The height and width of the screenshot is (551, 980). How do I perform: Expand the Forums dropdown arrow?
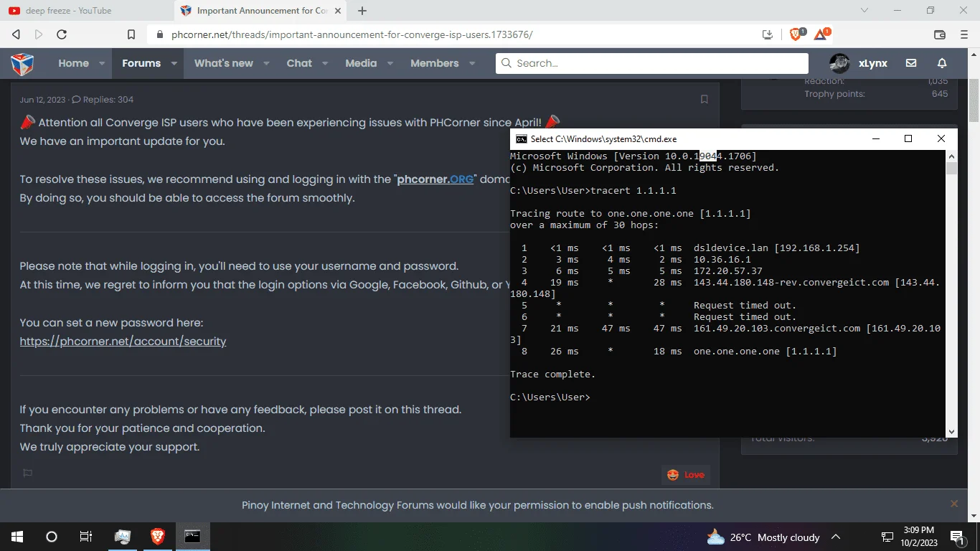(x=174, y=63)
